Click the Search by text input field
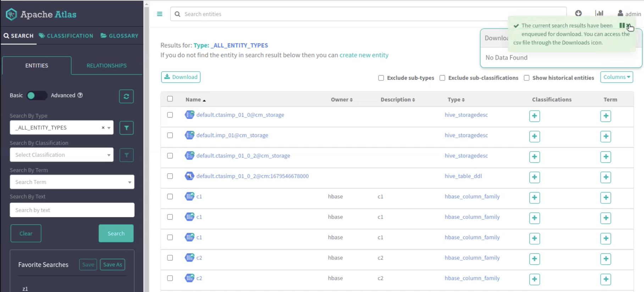644x292 pixels. [72, 210]
